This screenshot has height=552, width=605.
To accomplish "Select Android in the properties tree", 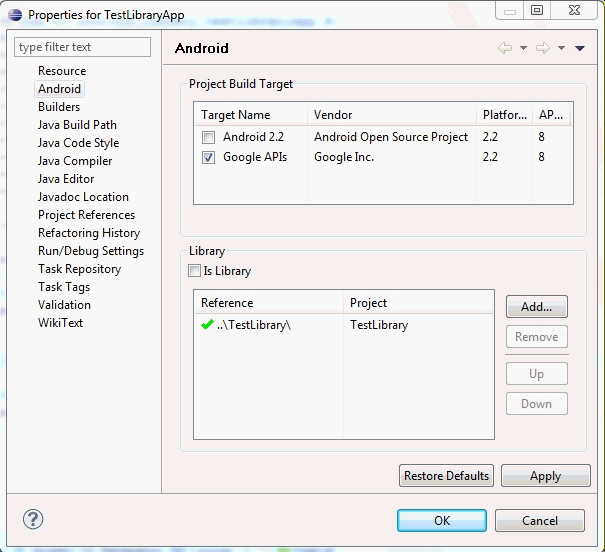I will pyautogui.click(x=59, y=89).
